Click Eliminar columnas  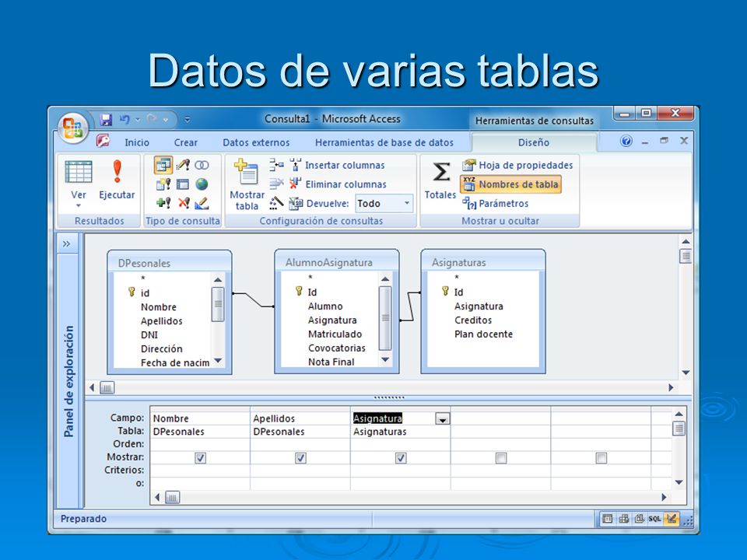pos(338,184)
